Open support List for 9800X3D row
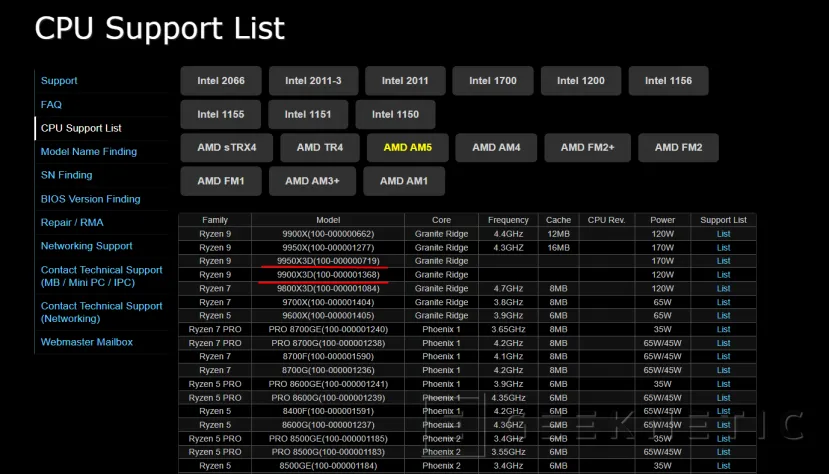The width and height of the screenshot is (829, 474). coord(723,289)
